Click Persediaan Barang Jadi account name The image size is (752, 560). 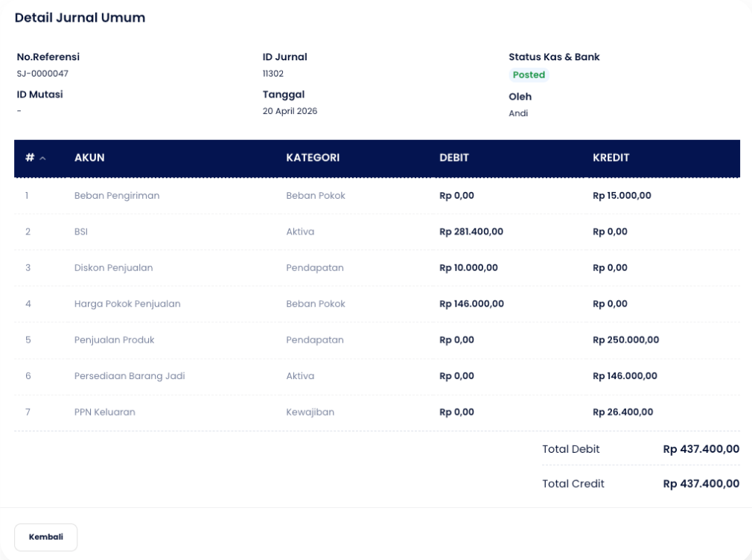[x=130, y=376]
